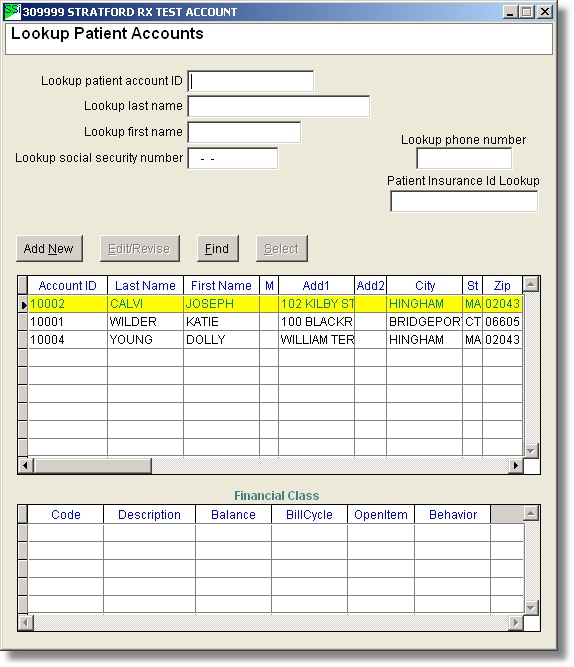Click the row selector for account 10004
574x667 pixels.
click(x=23, y=339)
